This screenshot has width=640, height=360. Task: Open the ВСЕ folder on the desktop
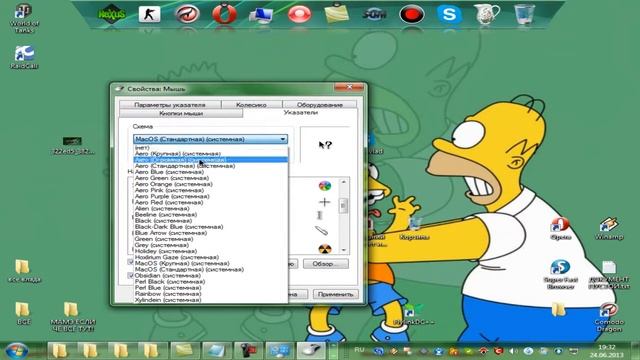click(24, 313)
